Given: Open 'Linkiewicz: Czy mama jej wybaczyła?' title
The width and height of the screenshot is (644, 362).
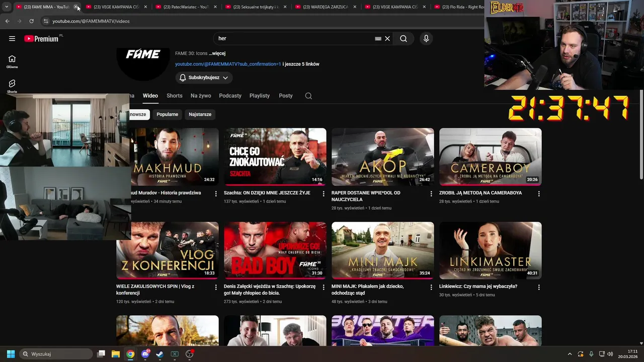Looking at the screenshot, I should [478, 287].
